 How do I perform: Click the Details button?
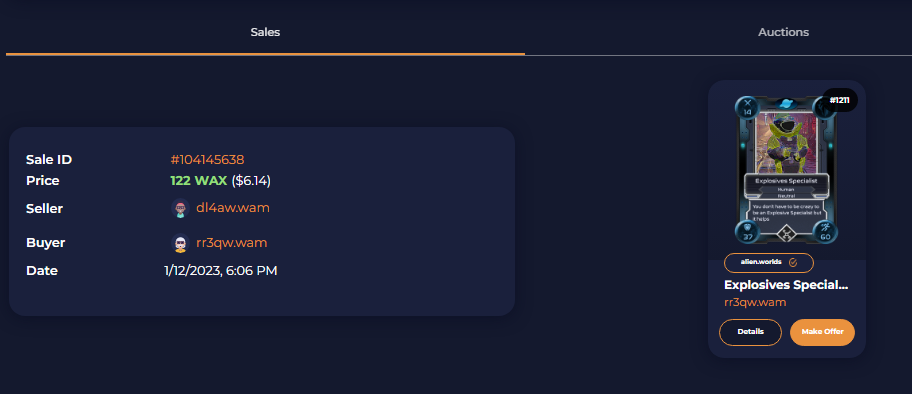[x=750, y=332]
